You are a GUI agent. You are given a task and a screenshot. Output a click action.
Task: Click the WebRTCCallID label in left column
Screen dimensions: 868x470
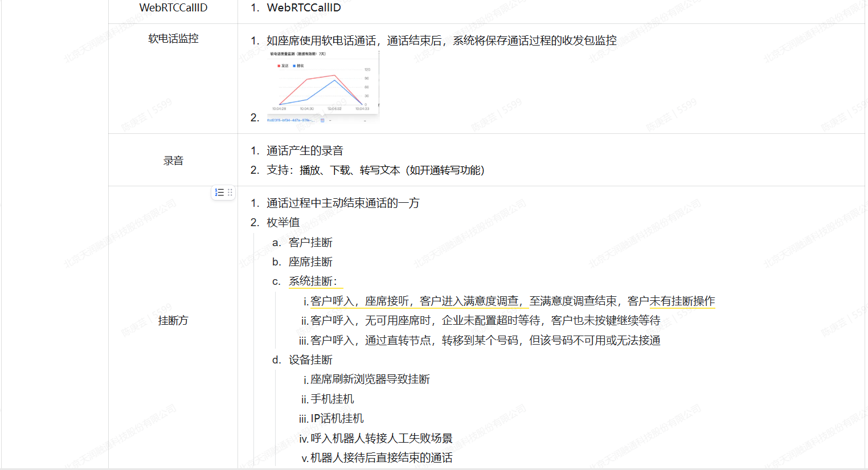pyautogui.click(x=173, y=8)
